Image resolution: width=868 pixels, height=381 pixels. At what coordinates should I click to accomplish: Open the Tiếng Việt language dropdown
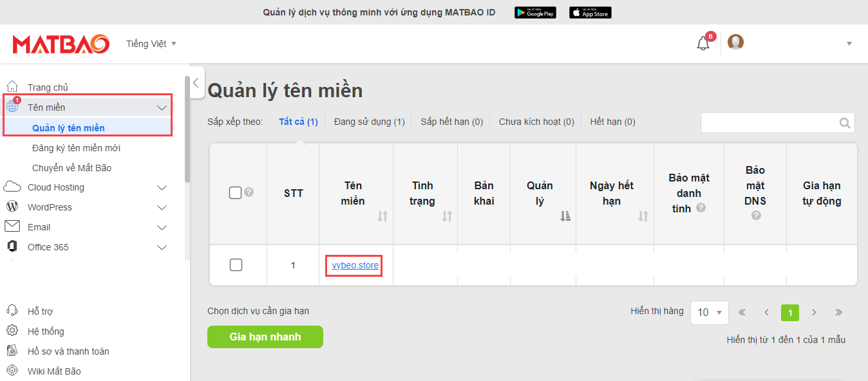tap(151, 44)
